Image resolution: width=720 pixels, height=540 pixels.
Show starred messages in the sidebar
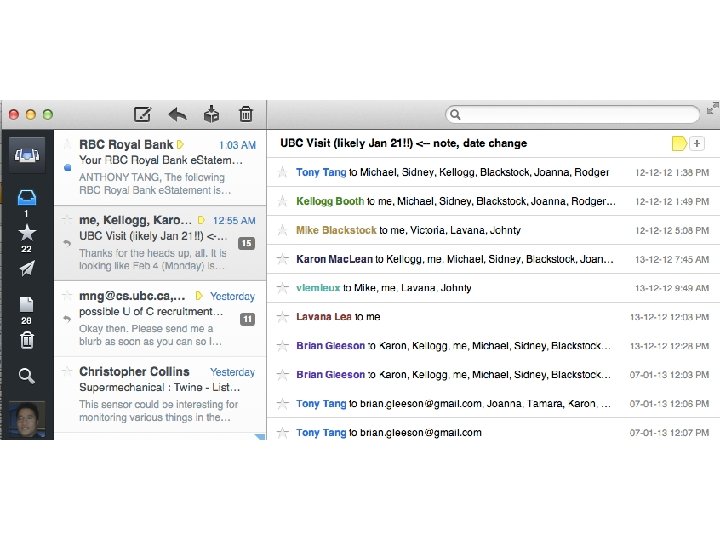pyautogui.click(x=27, y=233)
